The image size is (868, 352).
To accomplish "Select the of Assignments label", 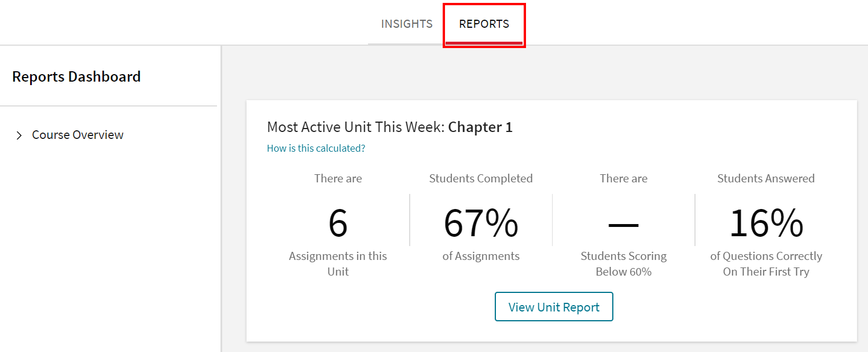I will click(x=480, y=255).
